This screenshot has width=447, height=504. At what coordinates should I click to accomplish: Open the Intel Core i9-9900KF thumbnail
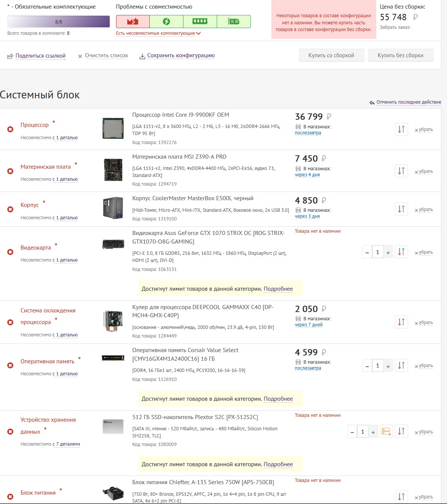point(113,128)
